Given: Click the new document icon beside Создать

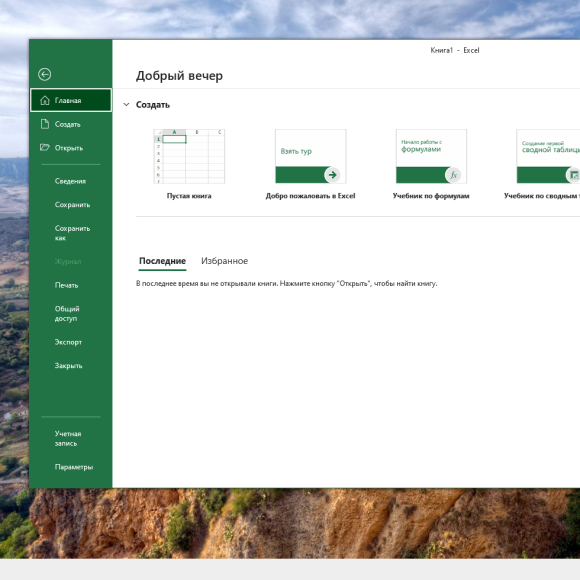Looking at the screenshot, I should 45,124.
